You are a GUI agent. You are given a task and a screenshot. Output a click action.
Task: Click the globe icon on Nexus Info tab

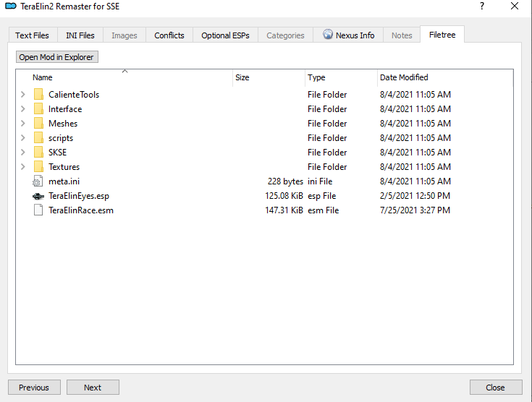[328, 34]
